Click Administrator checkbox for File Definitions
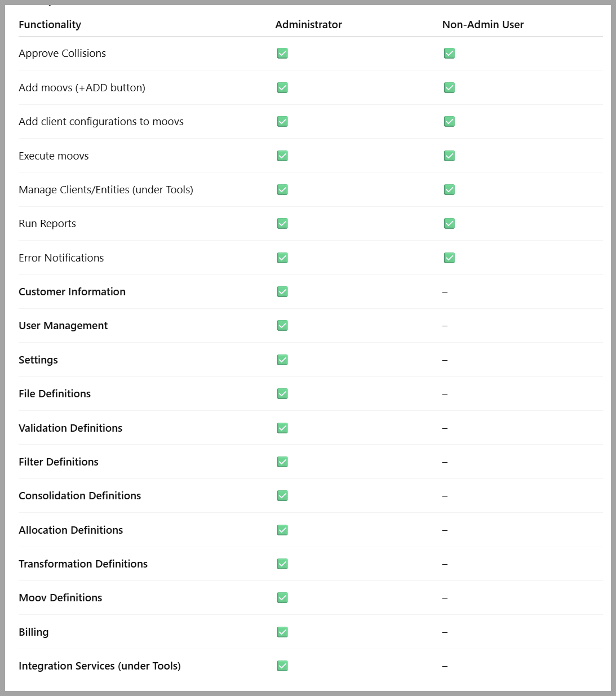The image size is (616, 696). click(x=282, y=393)
